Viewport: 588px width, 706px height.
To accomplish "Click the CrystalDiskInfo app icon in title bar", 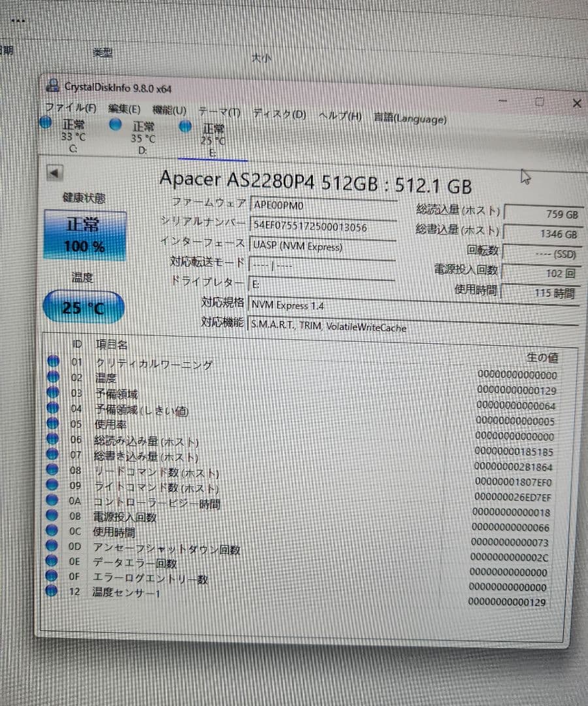I will pyautogui.click(x=53, y=85).
